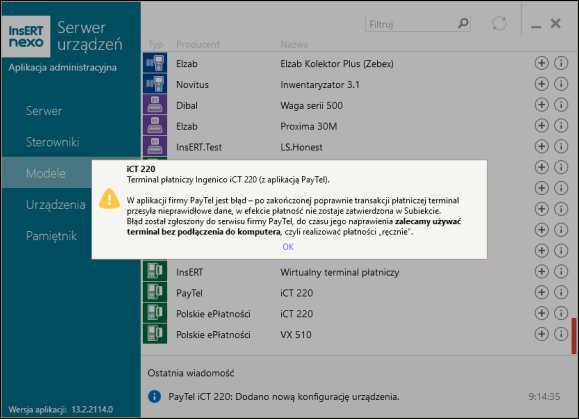Click the terminal type icon for InsERT Wirtualny terminal
This screenshot has width=579, height=419.
click(155, 271)
